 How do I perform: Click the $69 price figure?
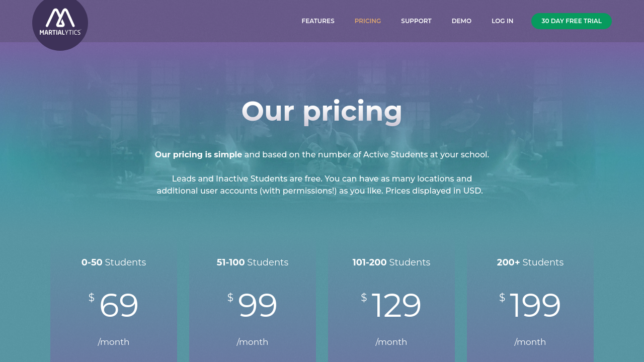point(118,305)
